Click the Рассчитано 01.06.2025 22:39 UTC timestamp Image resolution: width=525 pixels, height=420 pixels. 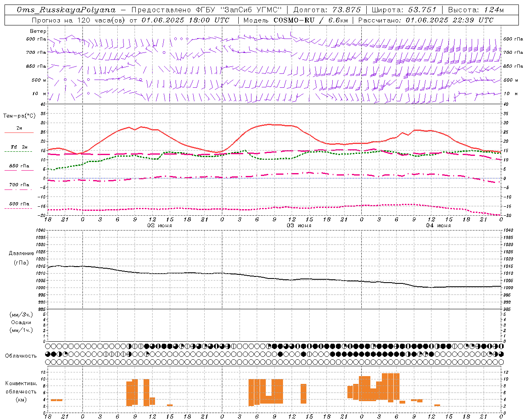click(426, 20)
